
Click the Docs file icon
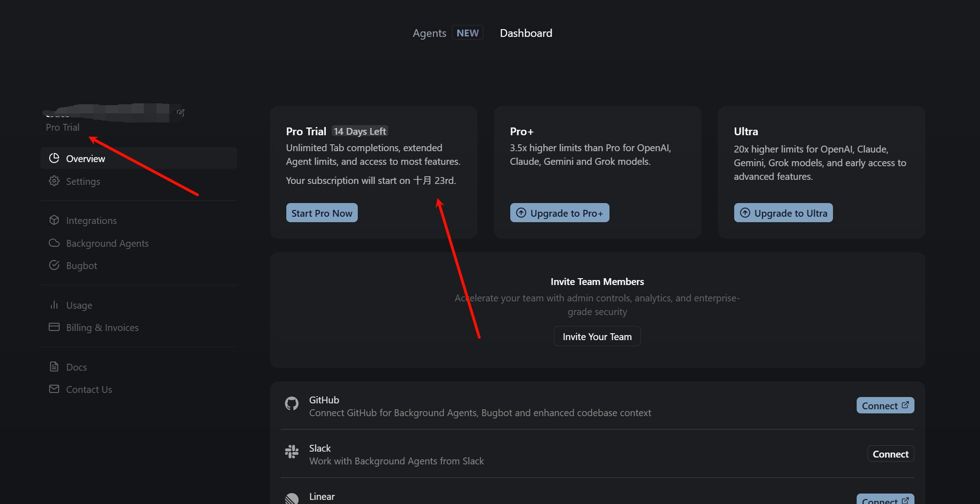54,367
